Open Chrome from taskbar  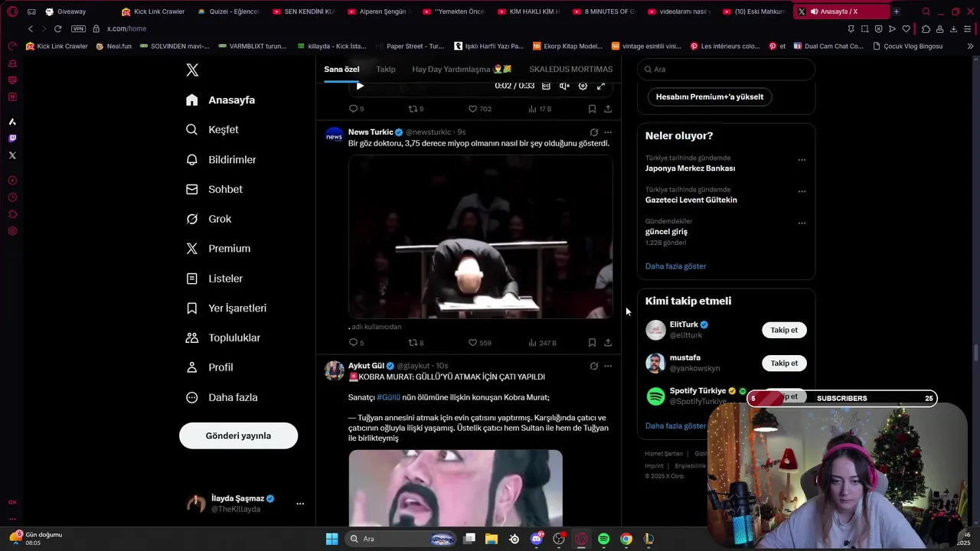tap(626, 539)
